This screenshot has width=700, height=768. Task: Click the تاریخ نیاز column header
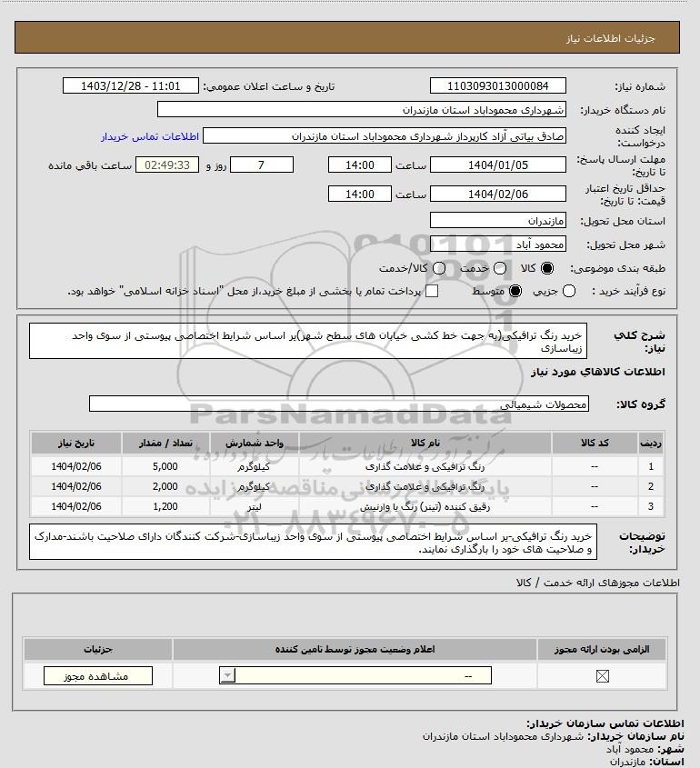click(x=76, y=443)
